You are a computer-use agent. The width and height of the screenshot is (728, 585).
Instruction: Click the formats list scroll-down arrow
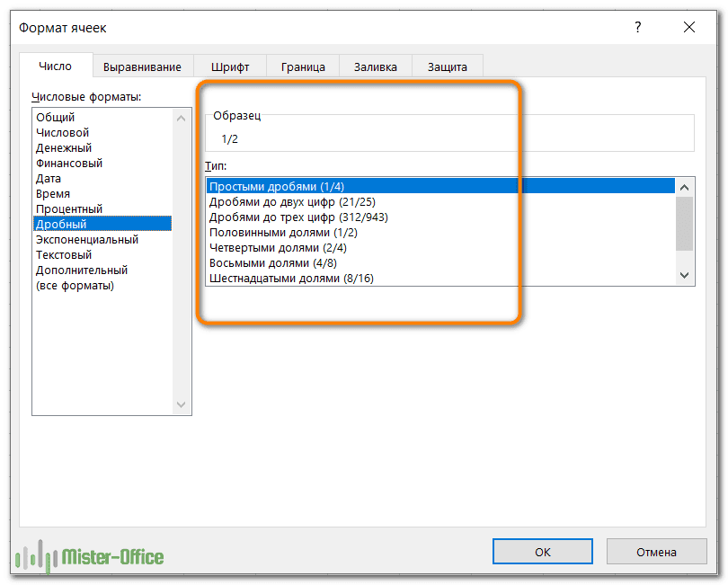tap(182, 405)
